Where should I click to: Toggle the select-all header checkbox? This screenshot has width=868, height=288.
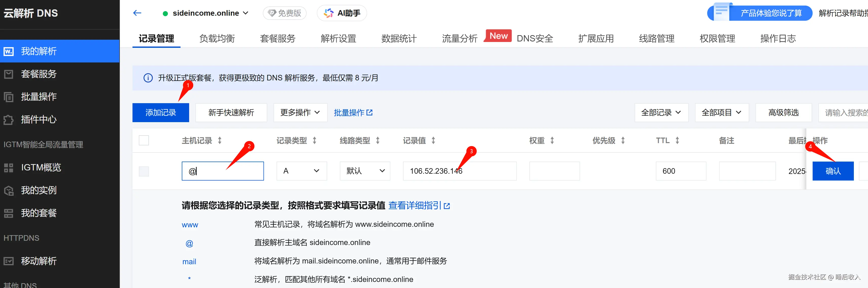(144, 140)
